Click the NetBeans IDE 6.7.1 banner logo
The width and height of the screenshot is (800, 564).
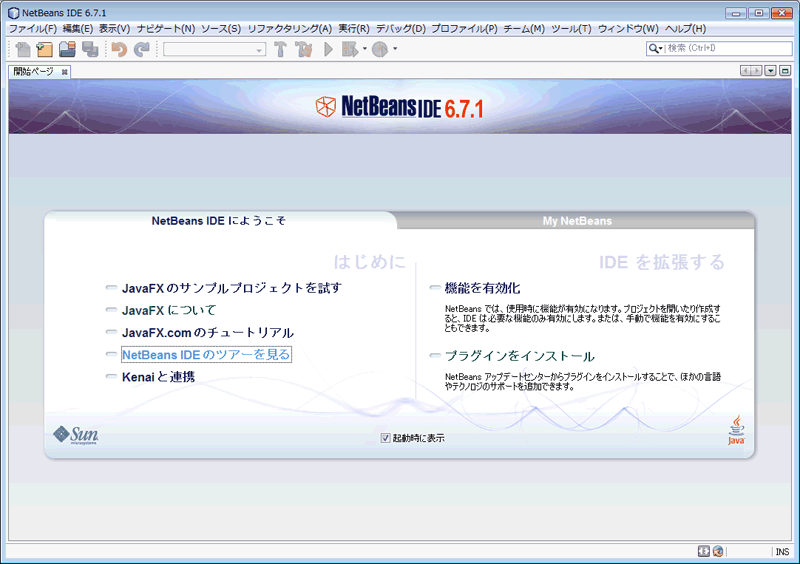click(399, 107)
